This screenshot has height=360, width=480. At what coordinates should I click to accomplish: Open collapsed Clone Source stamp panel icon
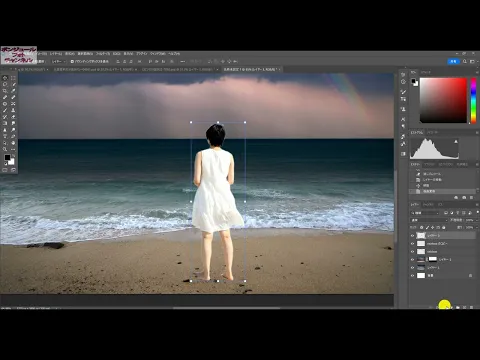[x=403, y=109]
